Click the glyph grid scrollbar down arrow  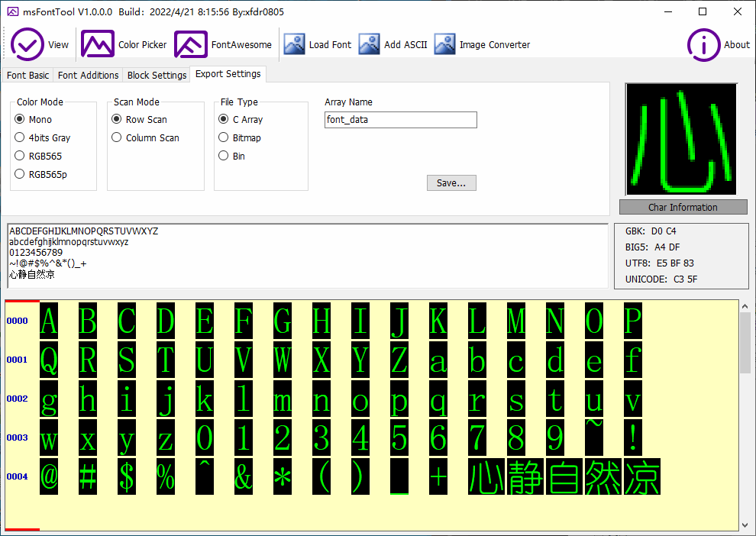[745, 525]
